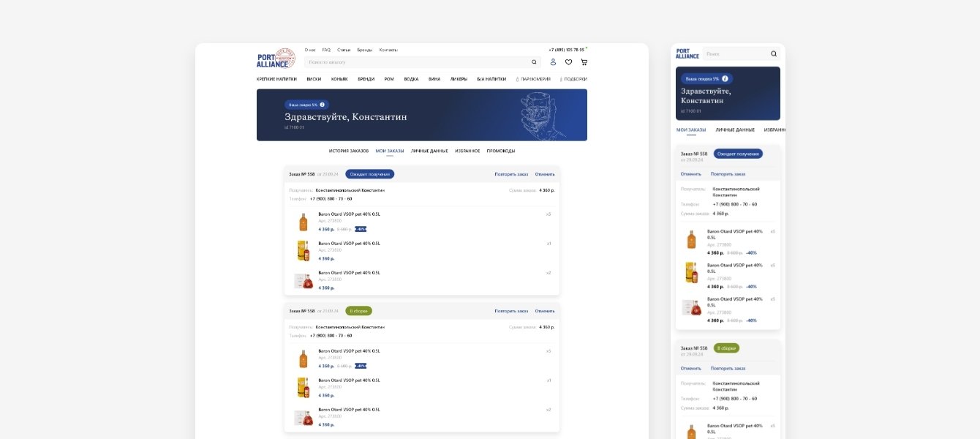Open the 'Вина' category
Viewport: 980px width, 439px height.
click(434, 79)
